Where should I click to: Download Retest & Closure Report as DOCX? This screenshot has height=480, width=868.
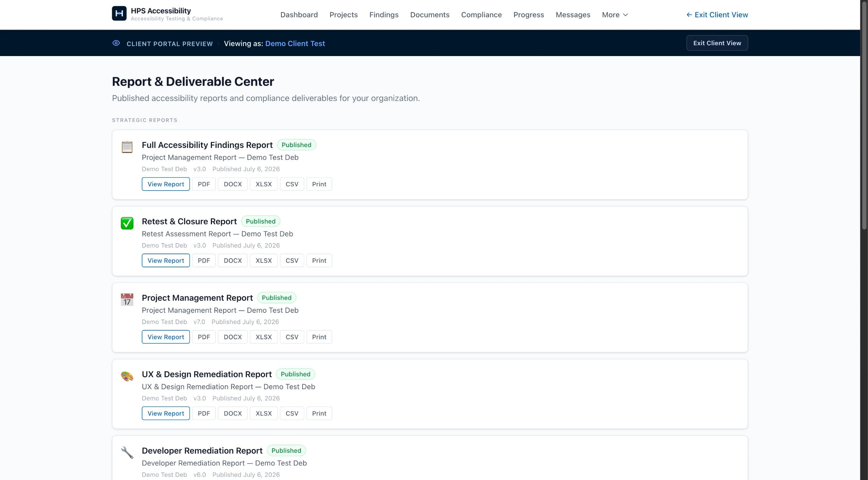pyautogui.click(x=233, y=260)
